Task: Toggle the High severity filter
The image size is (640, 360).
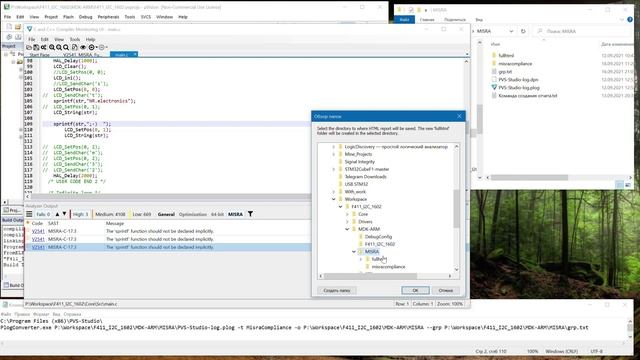Action: (80, 214)
